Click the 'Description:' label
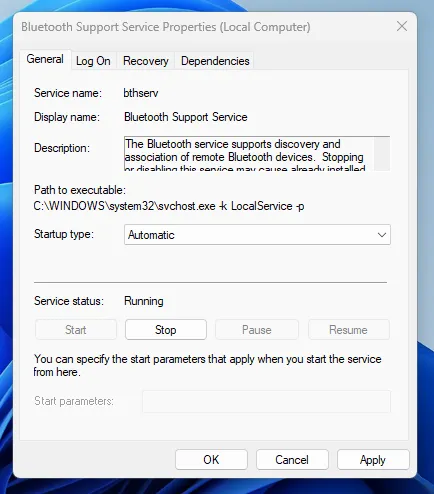This screenshot has width=434, height=494. 62,148
